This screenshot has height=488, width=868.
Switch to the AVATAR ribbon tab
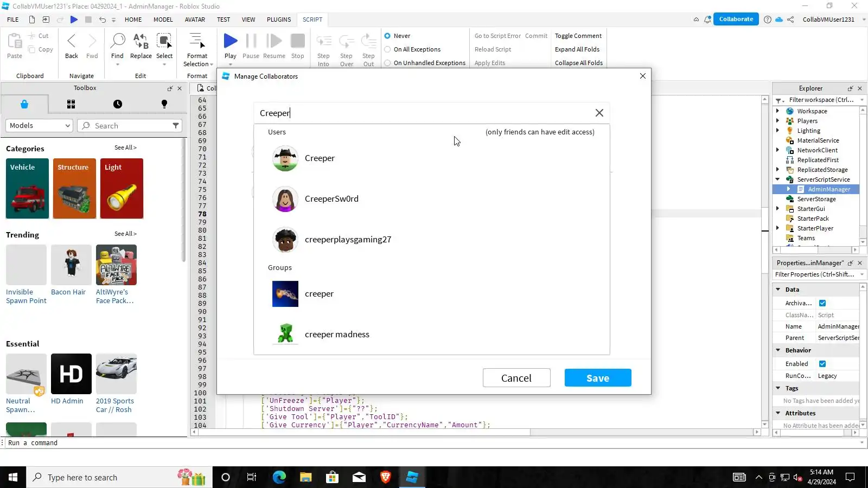tap(195, 20)
